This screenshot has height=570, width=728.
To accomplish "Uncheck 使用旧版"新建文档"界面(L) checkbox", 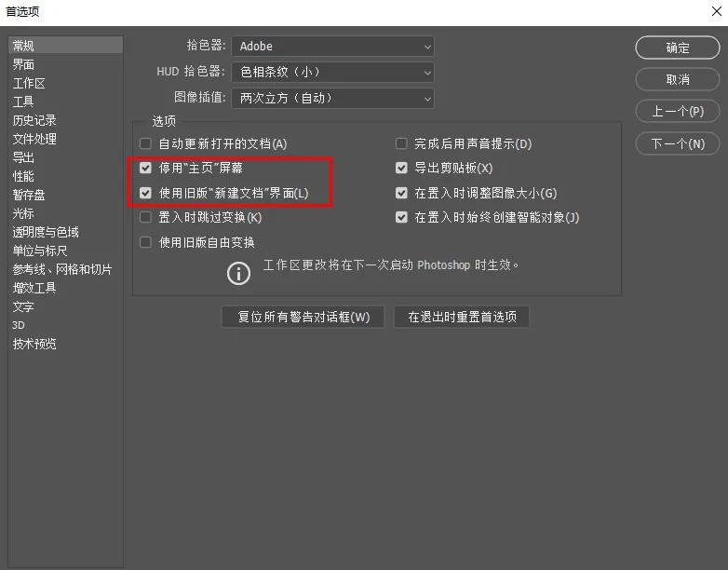I will (145, 193).
